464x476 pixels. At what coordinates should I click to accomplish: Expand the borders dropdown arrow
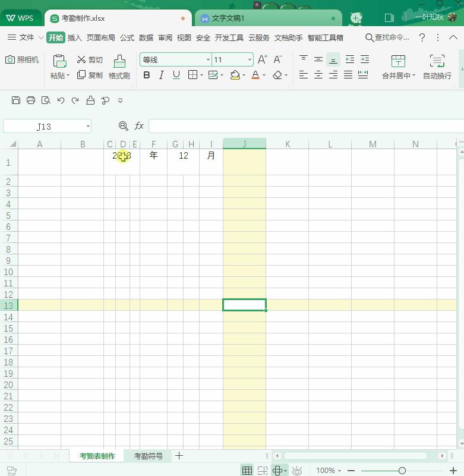click(x=201, y=75)
